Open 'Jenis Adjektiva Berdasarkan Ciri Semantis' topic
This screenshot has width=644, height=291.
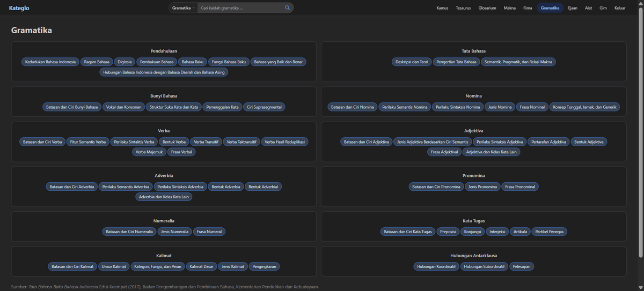(x=433, y=142)
